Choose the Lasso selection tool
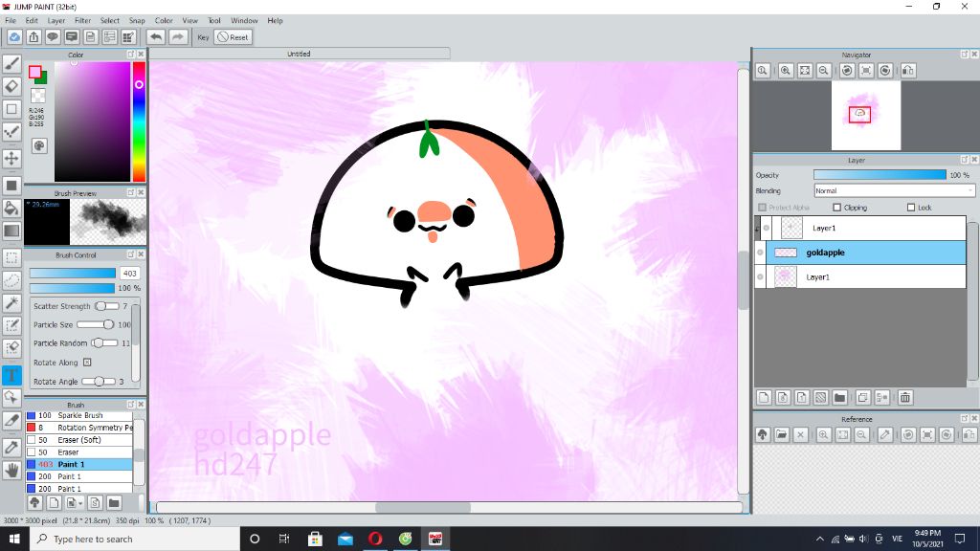 coord(11,280)
